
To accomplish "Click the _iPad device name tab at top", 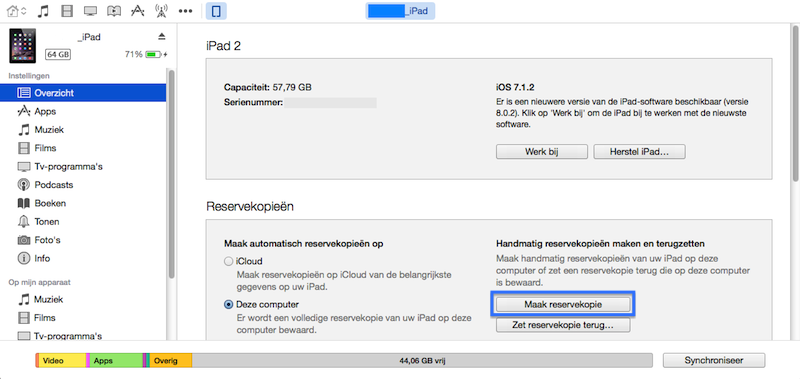I will (401, 11).
